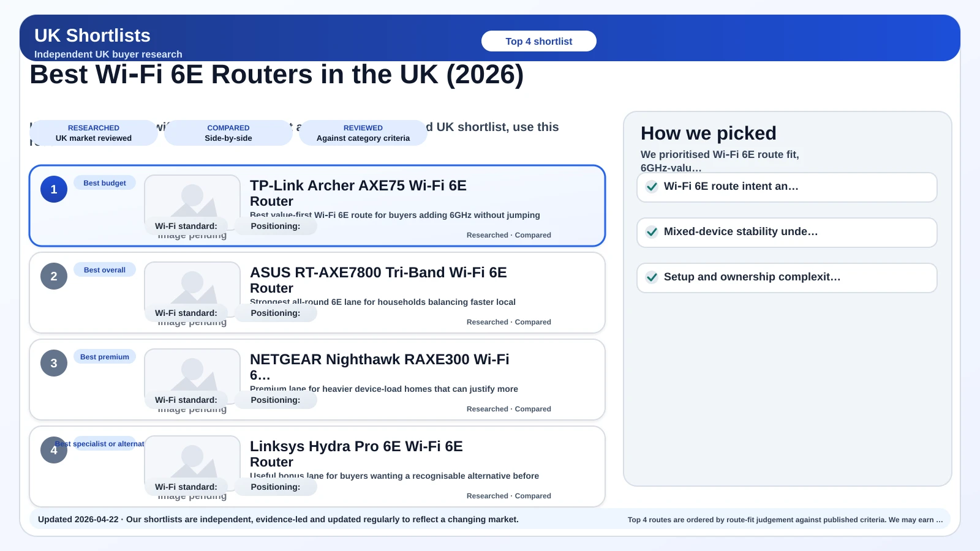Click NETGEAR Premium lane description text
The image size is (980, 551).
384,389
